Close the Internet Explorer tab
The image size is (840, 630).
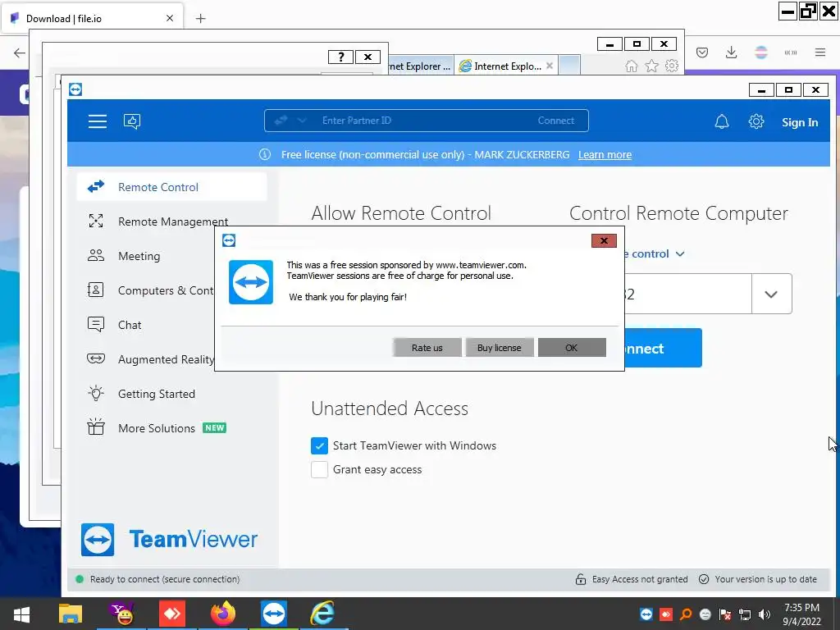coord(549,66)
